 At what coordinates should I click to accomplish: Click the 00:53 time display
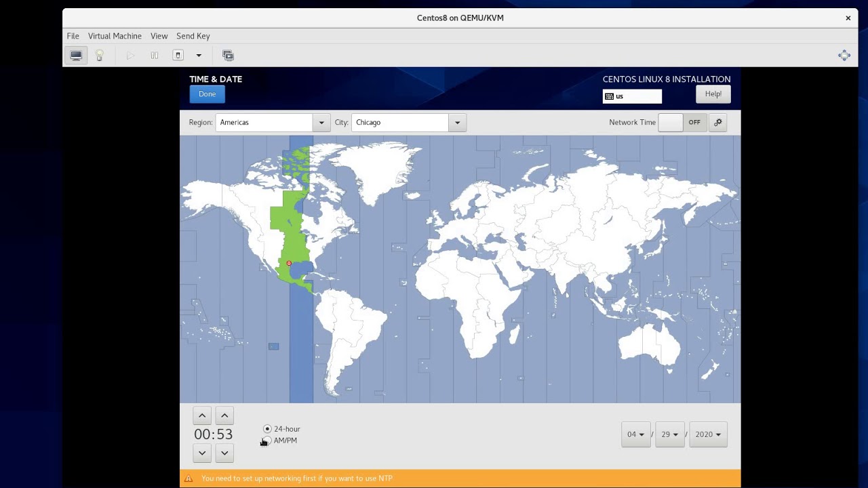pos(213,434)
